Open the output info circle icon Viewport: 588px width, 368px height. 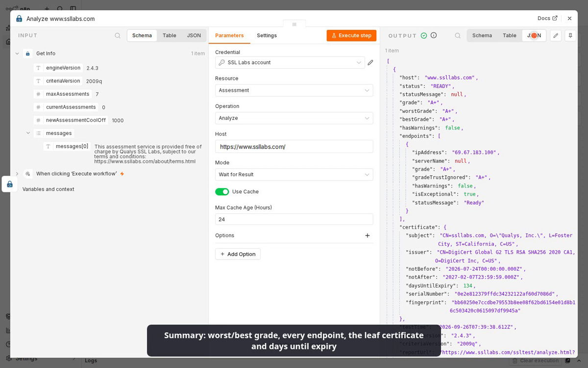tap(434, 35)
